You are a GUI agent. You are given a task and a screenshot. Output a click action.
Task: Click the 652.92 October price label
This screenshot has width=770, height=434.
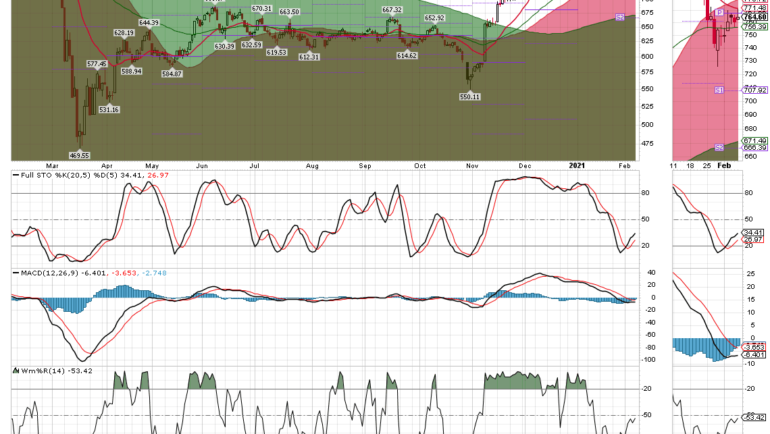pyautogui.click(x=434, y=18)
